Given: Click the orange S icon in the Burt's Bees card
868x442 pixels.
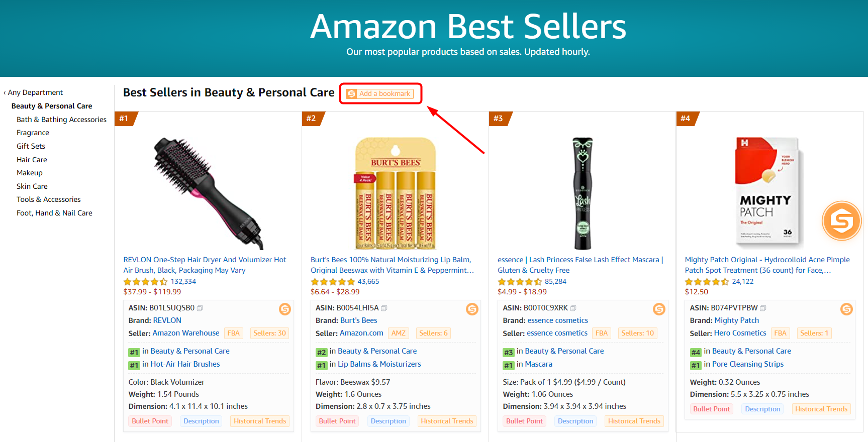Looking at the screenshot, I should click(472, 309).
